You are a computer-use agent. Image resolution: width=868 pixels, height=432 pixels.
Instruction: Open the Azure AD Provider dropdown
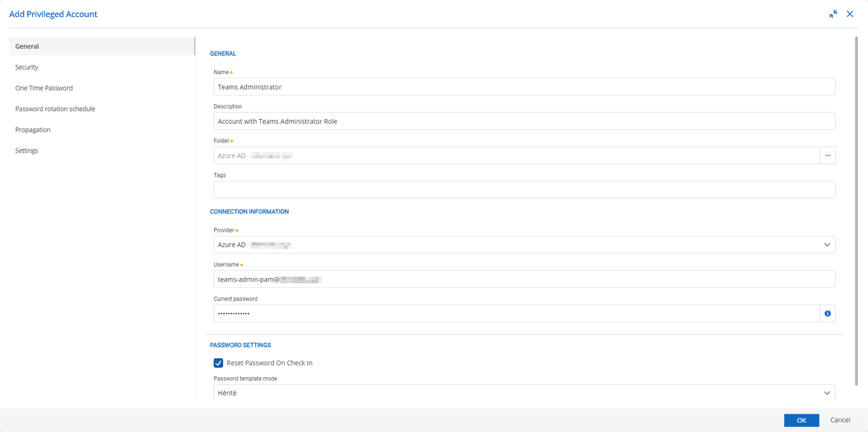pos(499,245)
